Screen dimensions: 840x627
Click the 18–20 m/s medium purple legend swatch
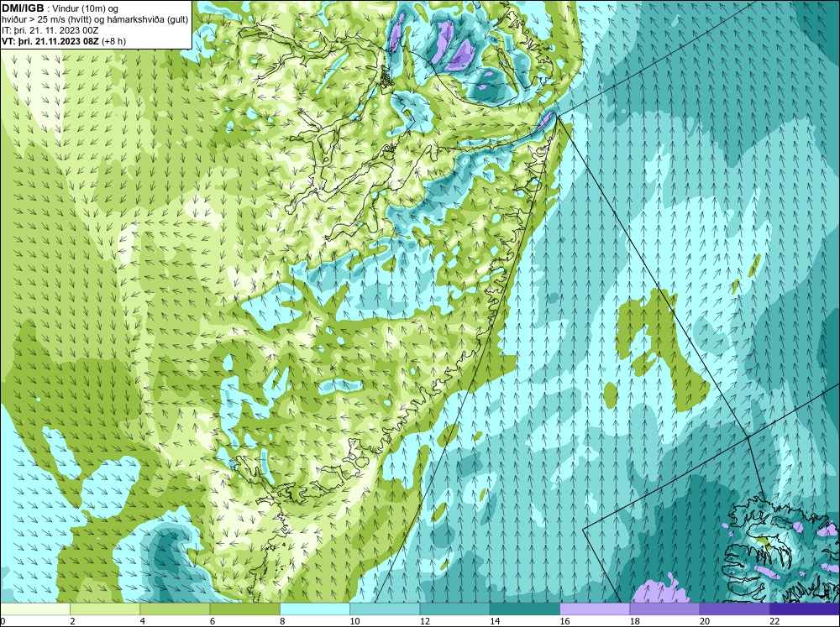664,609
